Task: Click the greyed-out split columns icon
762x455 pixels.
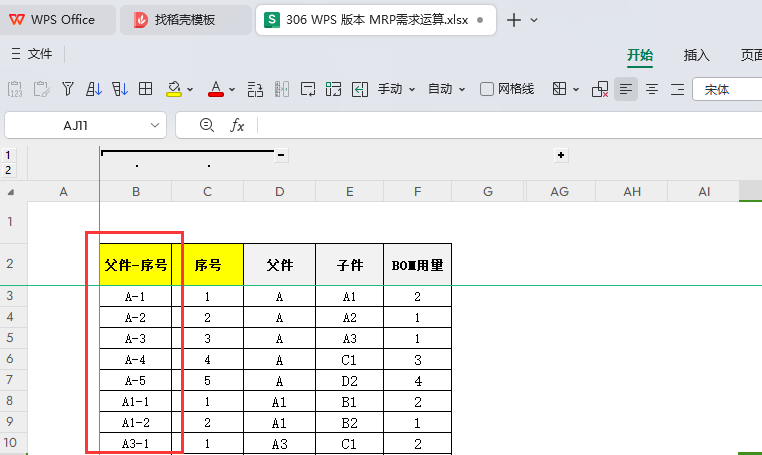Action: [281, 89]
